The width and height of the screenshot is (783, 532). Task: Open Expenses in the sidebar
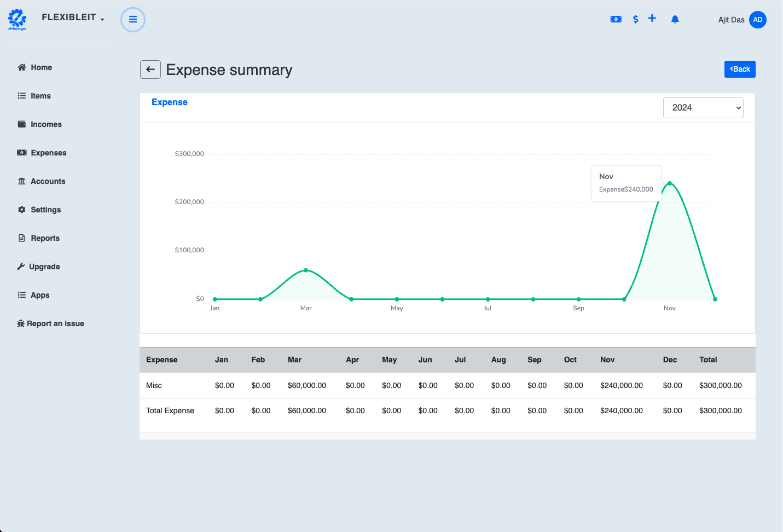point(48,153)
